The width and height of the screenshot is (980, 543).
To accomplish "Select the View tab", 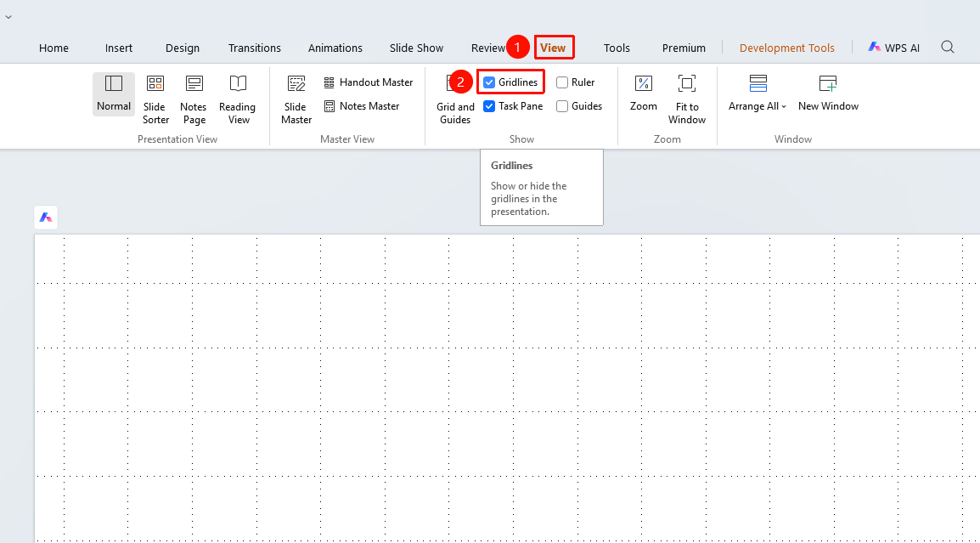I will point(553,48).
